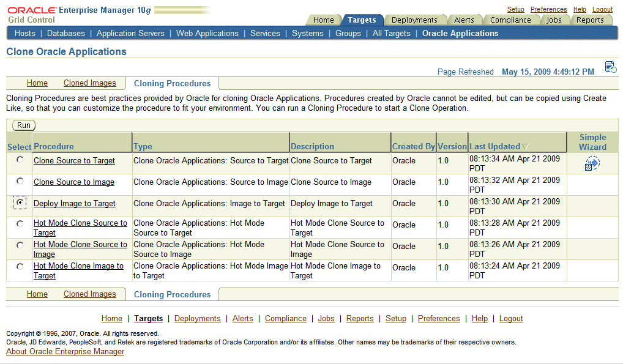Open Systems subtab

pos(308,34)
